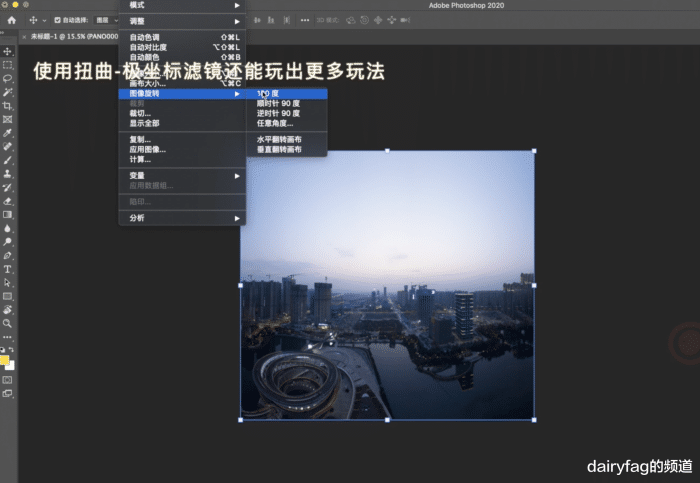The image size is (700, 483).
Task: Reset to default foreground and background colors
Action: pyautogui.click(x=3, y=350)
